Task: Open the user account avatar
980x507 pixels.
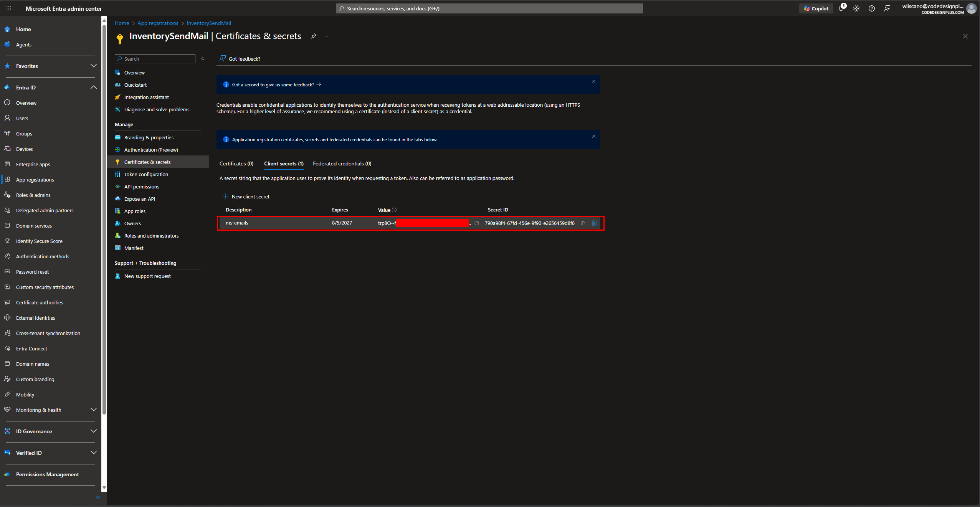Action: click(972, 8)
